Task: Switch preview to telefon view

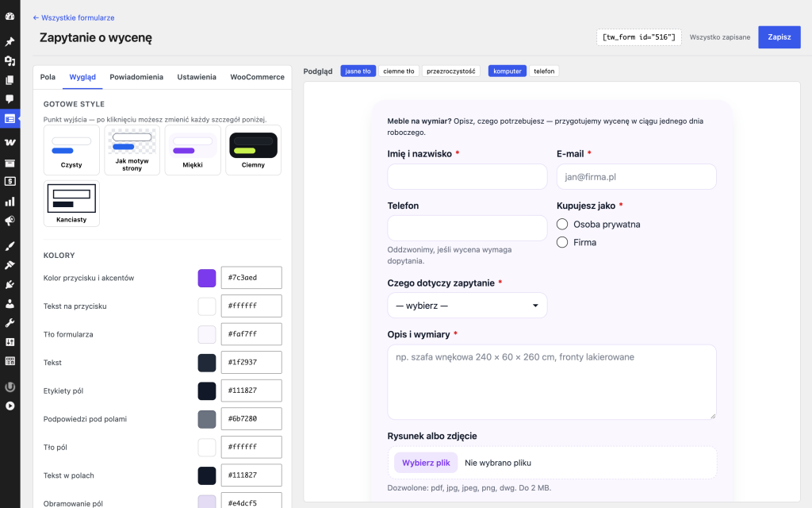Action: click(x=544, y=71)
